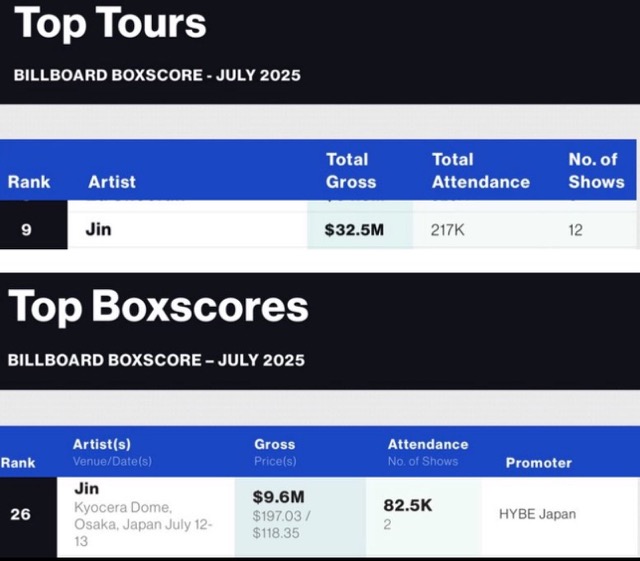Select the Jin artist name at rank 9
Image resolution: width=640 pixels, height=561 pixels.
[99, 229]
